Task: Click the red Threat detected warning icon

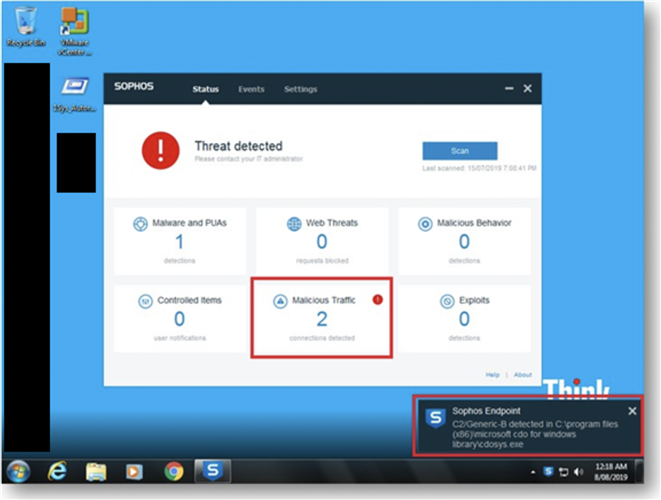Action: point(160,151)
